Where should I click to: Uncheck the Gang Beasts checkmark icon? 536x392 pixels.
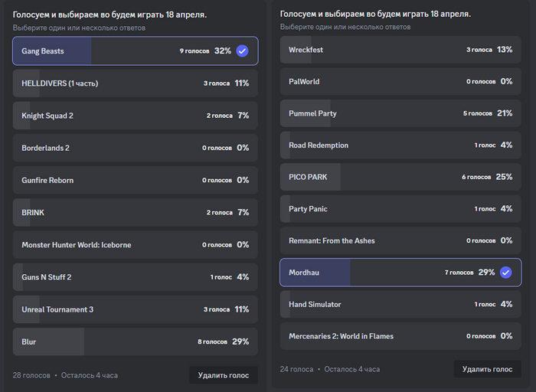click(242, 51)
